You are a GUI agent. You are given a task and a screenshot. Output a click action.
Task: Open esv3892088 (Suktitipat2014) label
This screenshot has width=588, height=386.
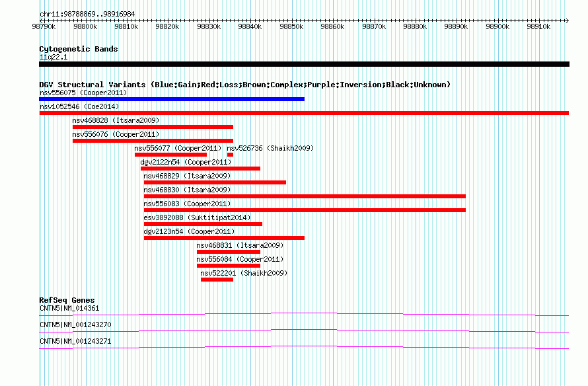(x=197, y=217)
